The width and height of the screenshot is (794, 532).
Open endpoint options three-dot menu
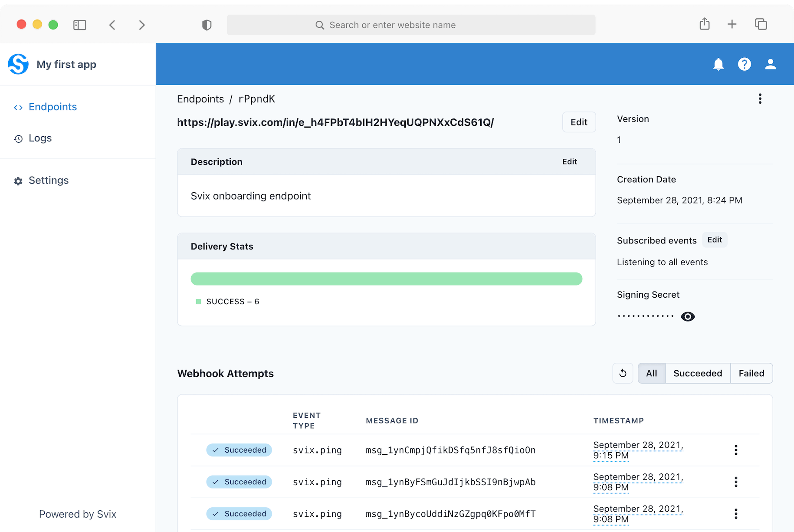pos(760,99)
